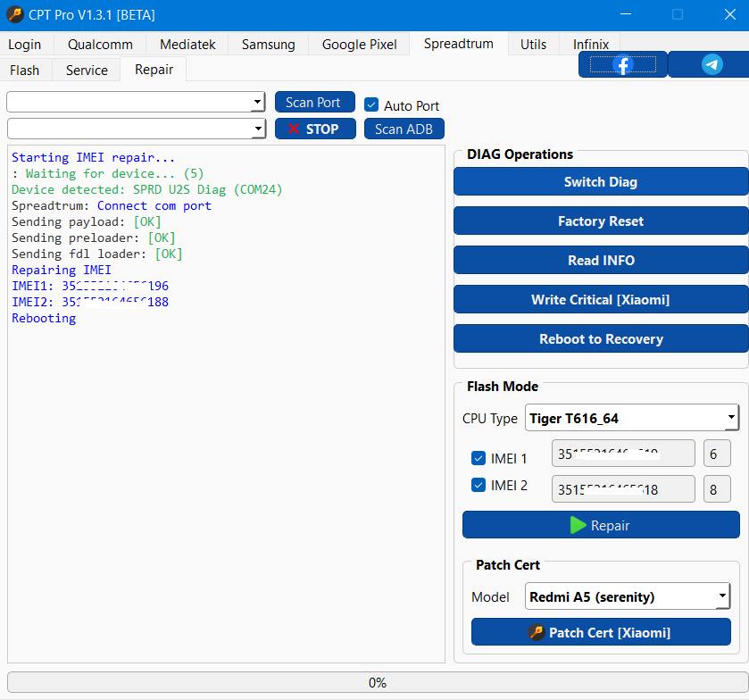Expand the second device dropdown

258,129
